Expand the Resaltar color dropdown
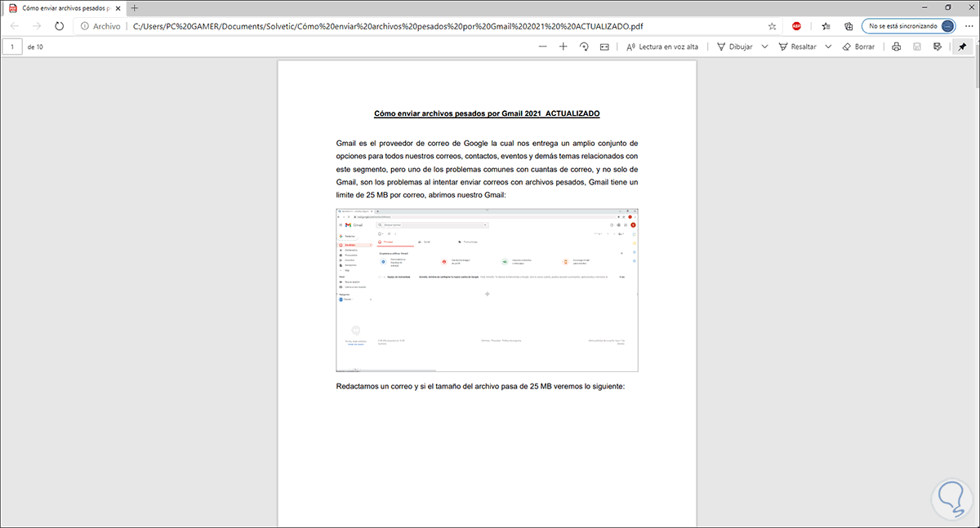Image resolution: width=980 pixels, height=528 pixels. point(828,47)
